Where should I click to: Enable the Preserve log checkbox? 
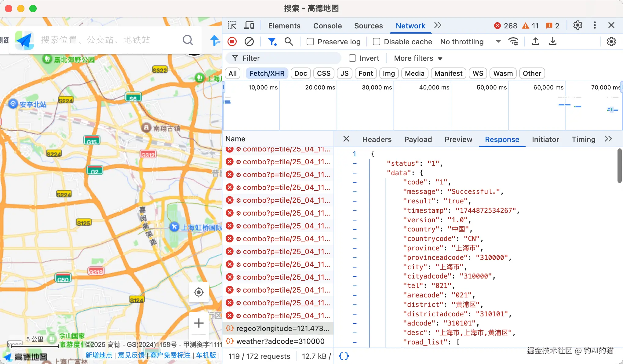click(310, 42)
